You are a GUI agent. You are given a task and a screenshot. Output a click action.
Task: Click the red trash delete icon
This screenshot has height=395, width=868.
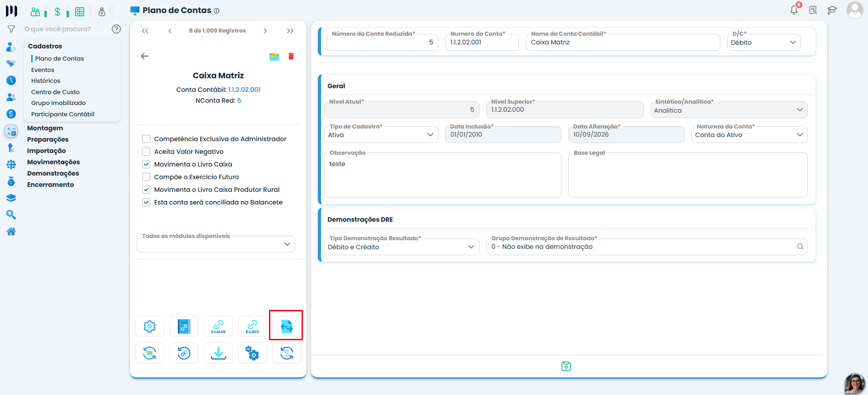[x=291, y=56]
